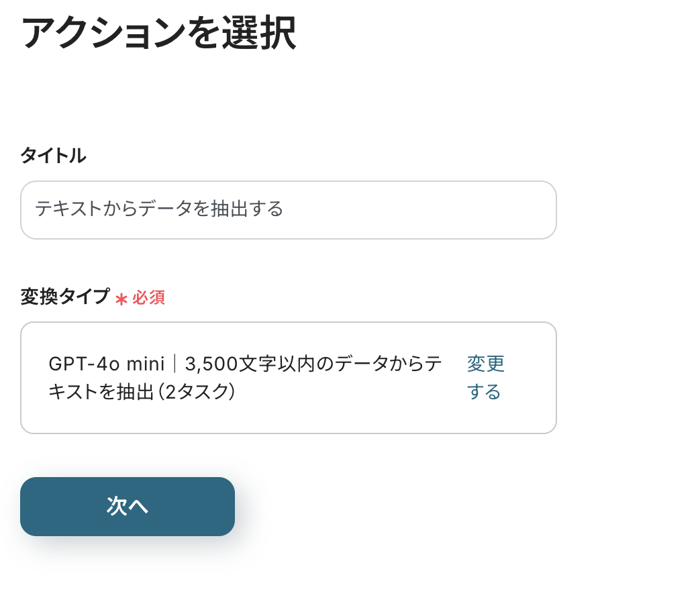Viewport: 698px width, 616px height.
Task: Select the title text box with placeholder テキストからデータを抽出する
Action: tap(289, 209)
